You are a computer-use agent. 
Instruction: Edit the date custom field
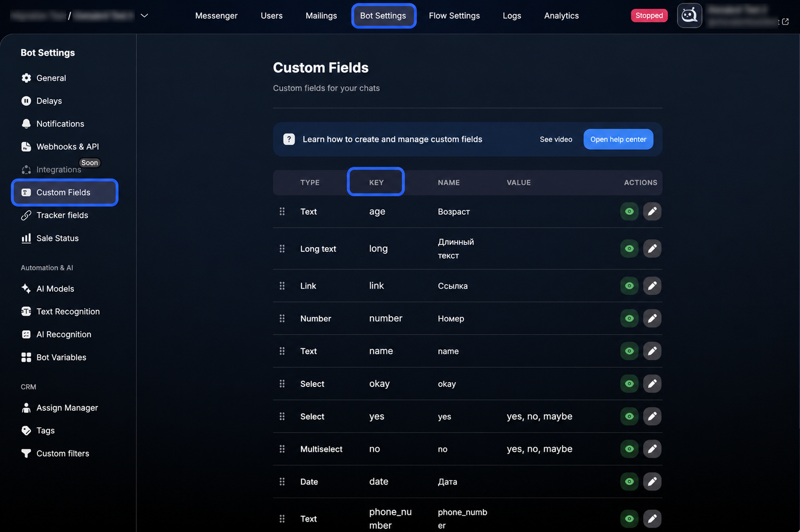tap(652, 482)
